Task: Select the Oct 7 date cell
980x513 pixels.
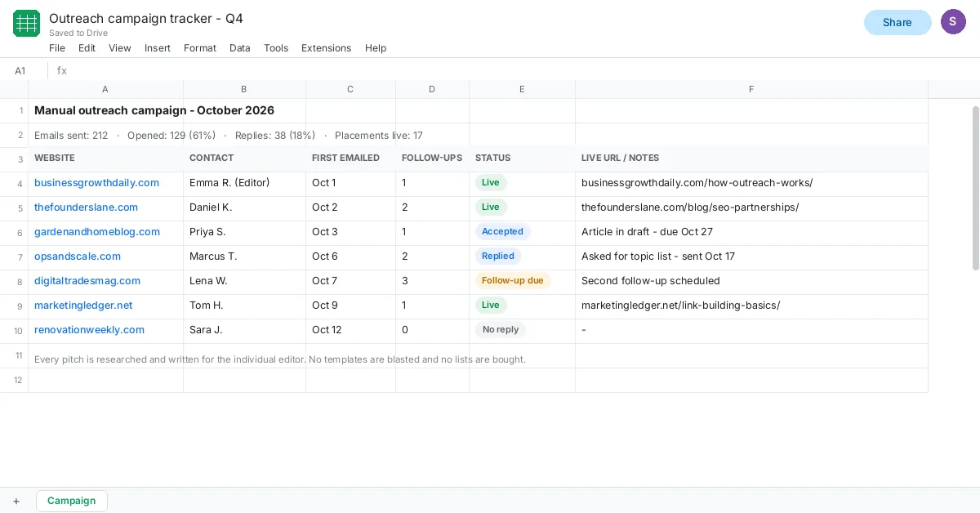Action: pos(351,281)
